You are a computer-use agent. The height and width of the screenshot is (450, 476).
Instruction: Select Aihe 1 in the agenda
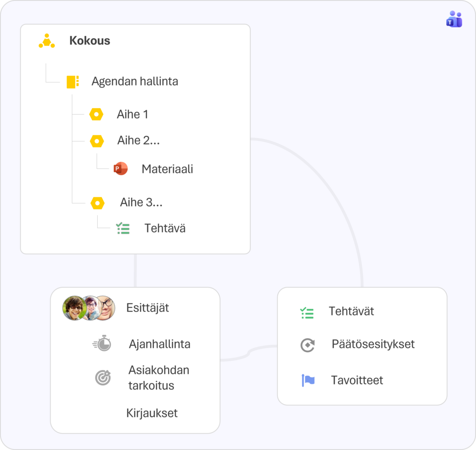point(132,115)
